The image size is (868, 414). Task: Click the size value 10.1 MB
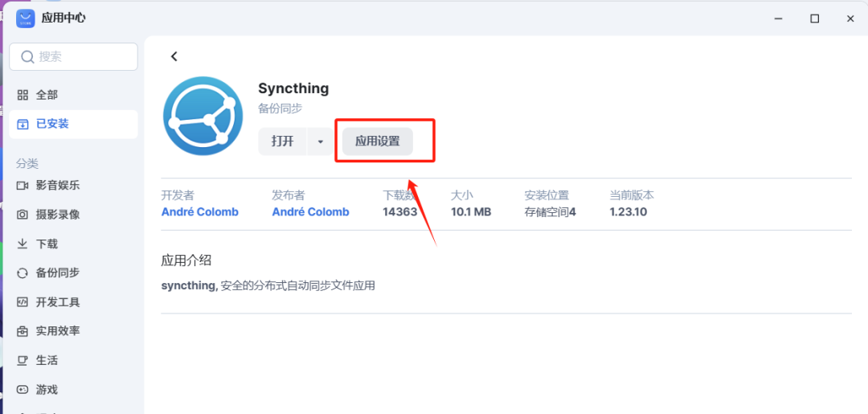point(471,211)
